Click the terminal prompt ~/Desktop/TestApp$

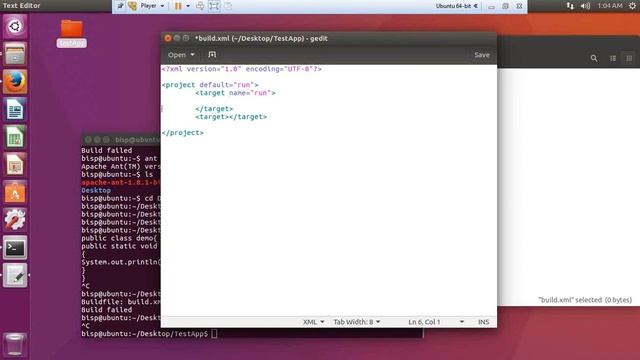tap(144, 334)
